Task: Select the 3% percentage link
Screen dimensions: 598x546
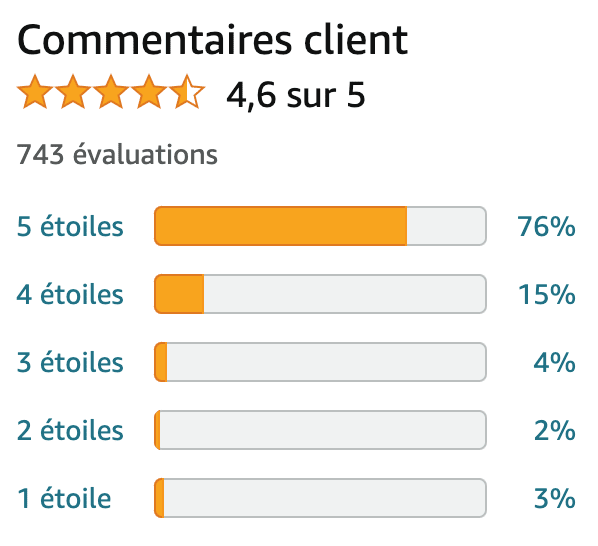Action: [555, 498]
